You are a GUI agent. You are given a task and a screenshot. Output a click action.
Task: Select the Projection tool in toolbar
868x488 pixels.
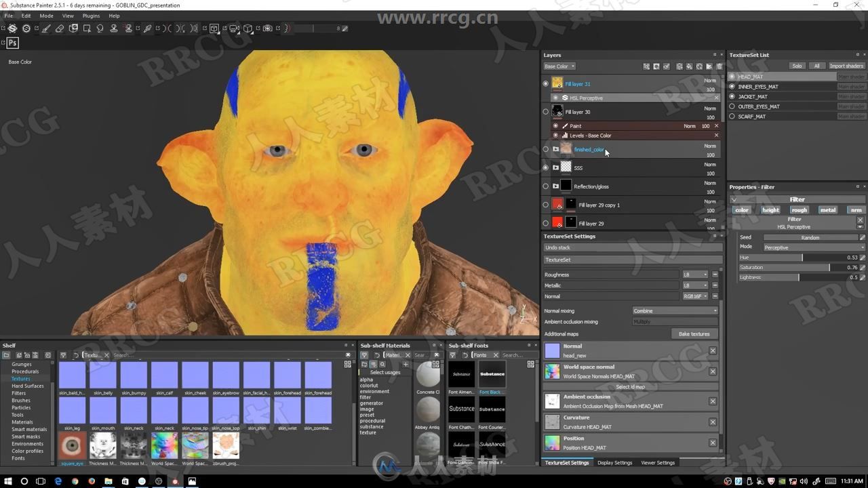(73, 28)
